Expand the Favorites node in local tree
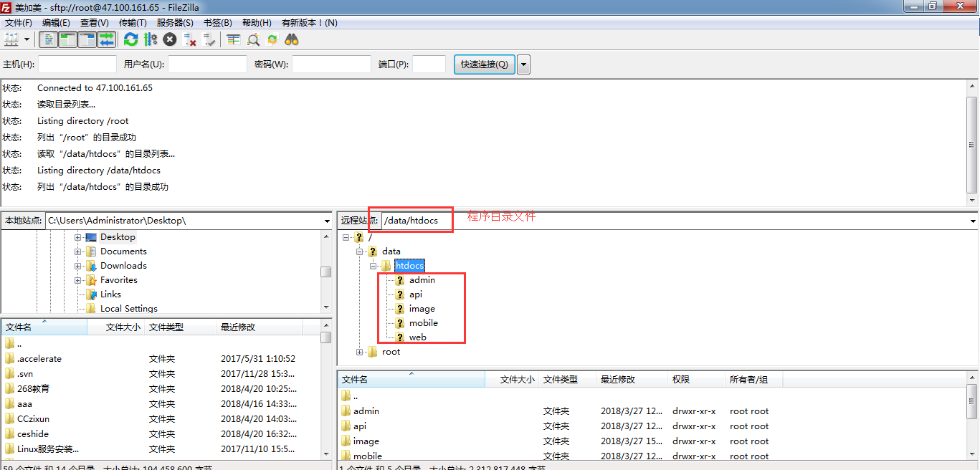Image resolution: width=980 pixels, height=470 pixels. click(x=77, y=280)
